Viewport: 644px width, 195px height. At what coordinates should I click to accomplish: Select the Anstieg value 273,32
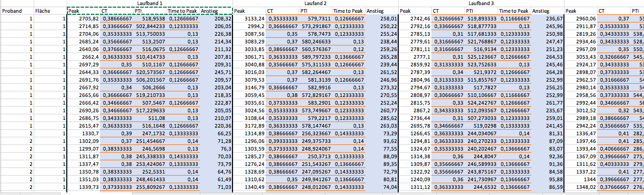pyautogui.click(x=381, y=87)
